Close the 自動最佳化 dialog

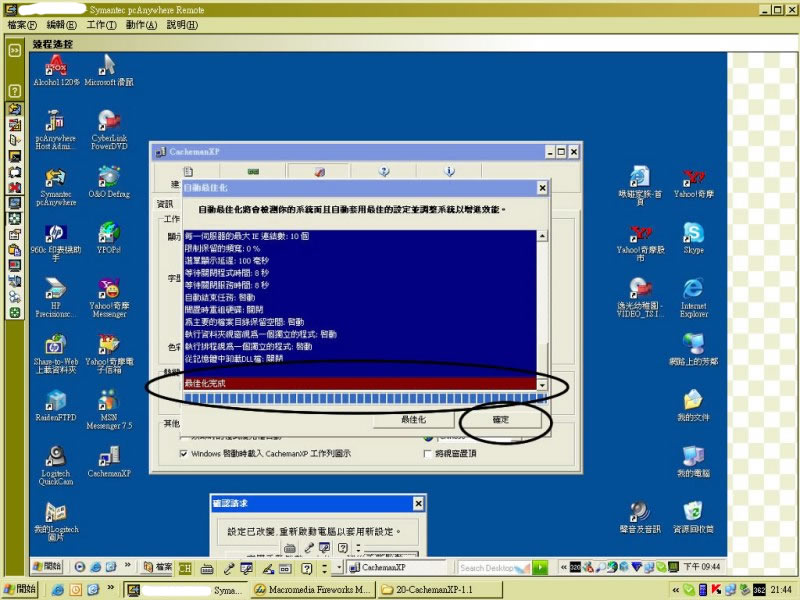point(542,188)
